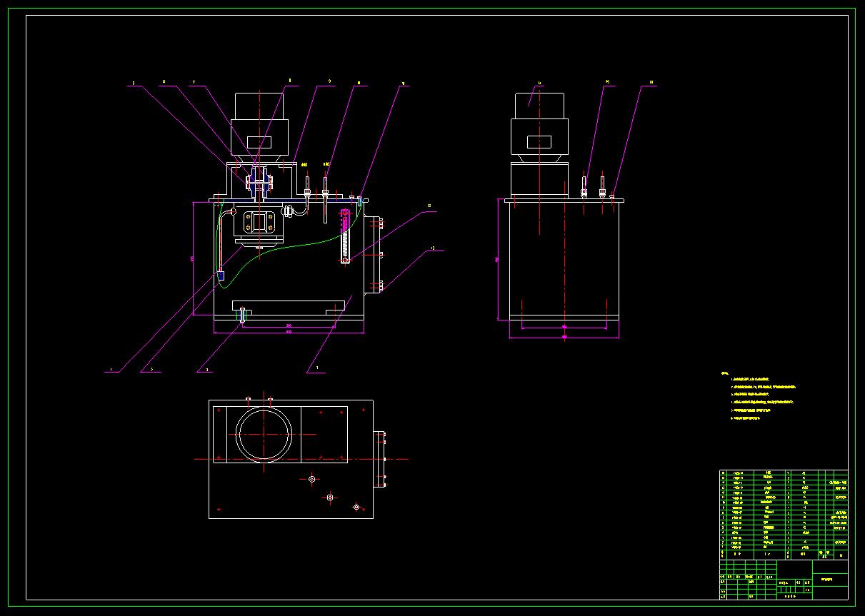Viewport: 865px width, 616px height.
Task: Click the callout label 13
Action: click(433, 248)
